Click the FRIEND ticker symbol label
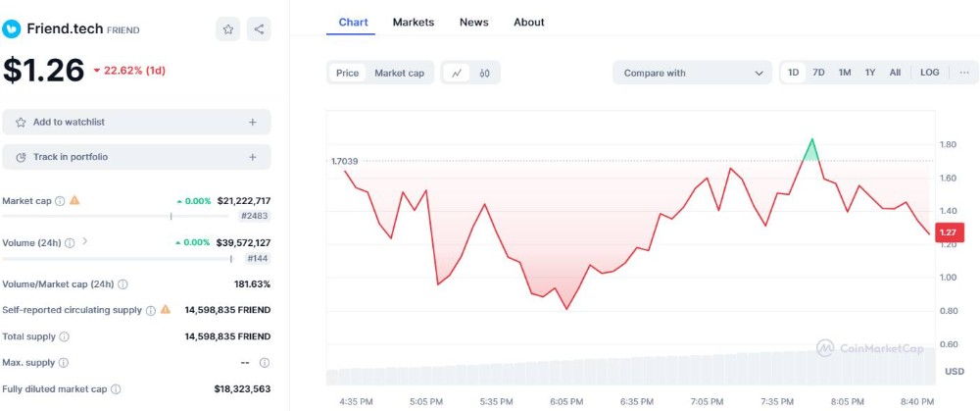The image size is (980, 411). pos(123,30)
